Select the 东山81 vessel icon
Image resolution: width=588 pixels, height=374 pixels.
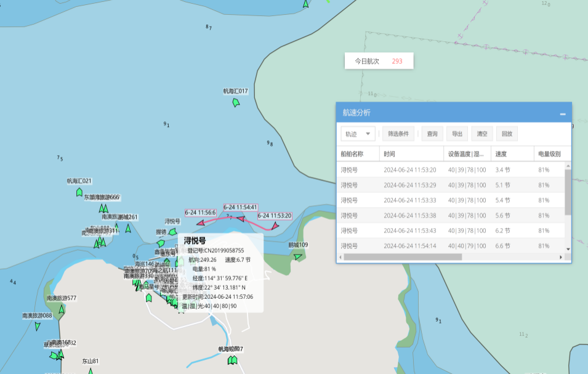coord(91,371)
